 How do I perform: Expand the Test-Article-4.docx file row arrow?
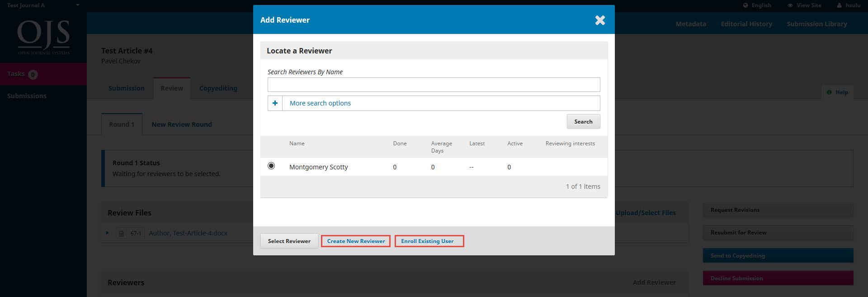108,233
